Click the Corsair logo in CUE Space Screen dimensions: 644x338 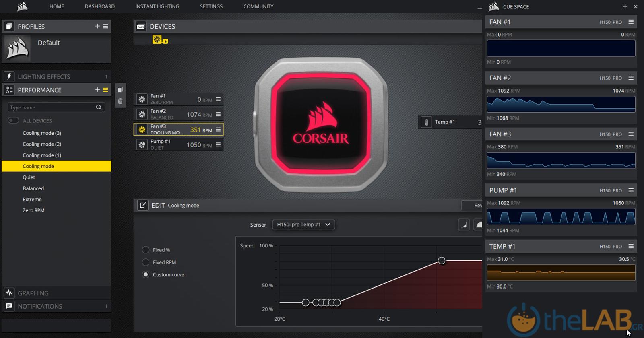click(x=494, y=6)
